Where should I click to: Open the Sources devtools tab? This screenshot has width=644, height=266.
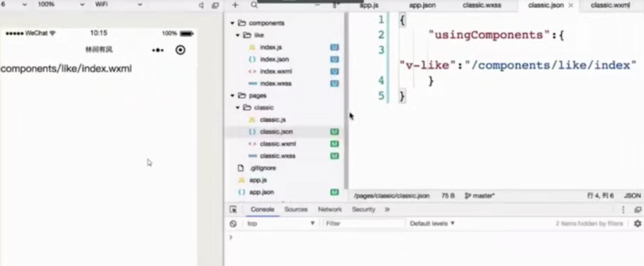296,209
